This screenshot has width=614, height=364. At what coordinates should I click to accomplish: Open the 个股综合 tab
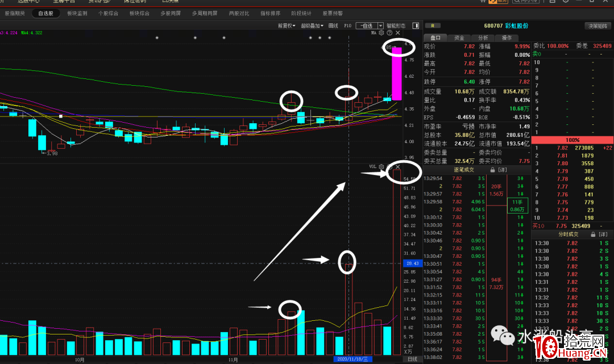coord(108,13)
